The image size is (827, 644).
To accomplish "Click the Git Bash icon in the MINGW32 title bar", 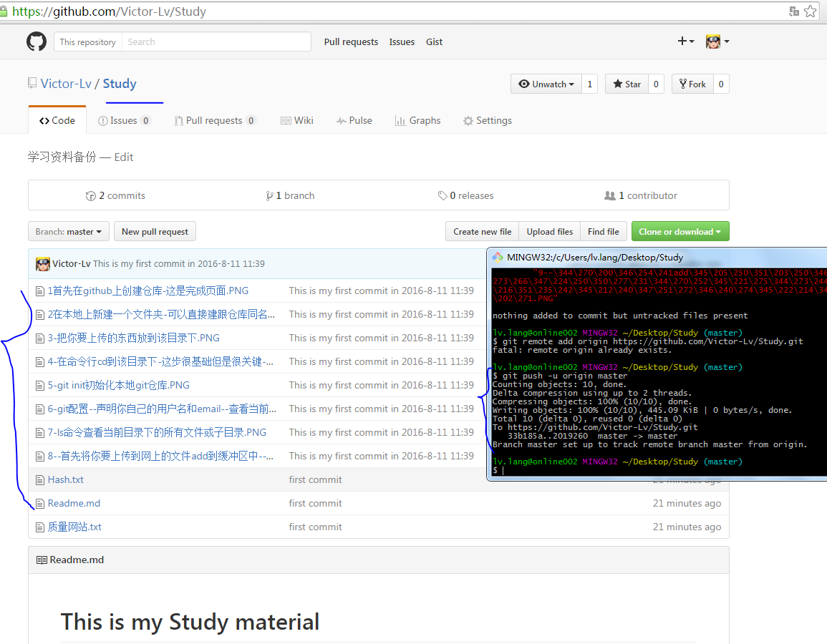I will click(x=498, y=257).
